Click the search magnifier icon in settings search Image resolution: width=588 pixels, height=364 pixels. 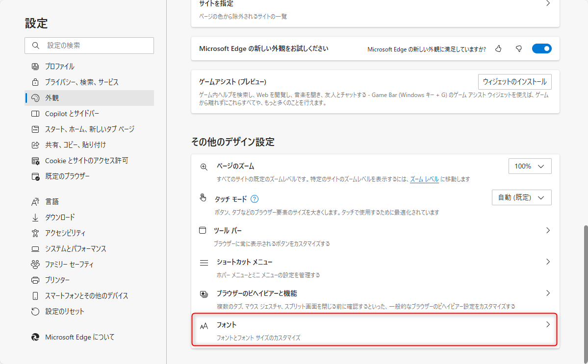click(x=36, y=45)
